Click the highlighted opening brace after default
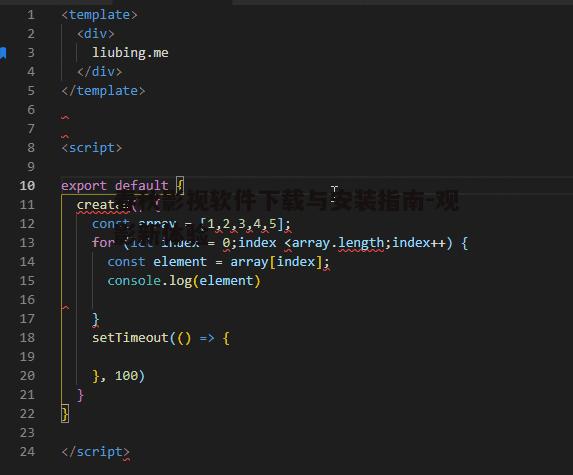573x475 pixels. [x=180, y=186]
